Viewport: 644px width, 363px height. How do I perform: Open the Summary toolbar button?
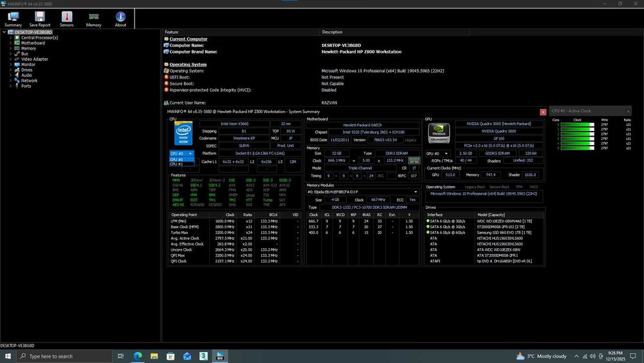13,19
